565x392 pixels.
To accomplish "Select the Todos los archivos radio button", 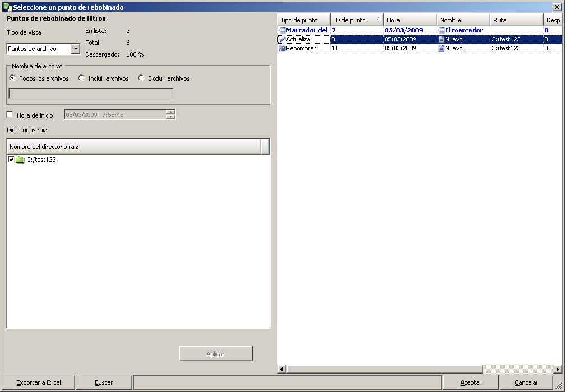I will pyautogui.click(x=12, y=78).
